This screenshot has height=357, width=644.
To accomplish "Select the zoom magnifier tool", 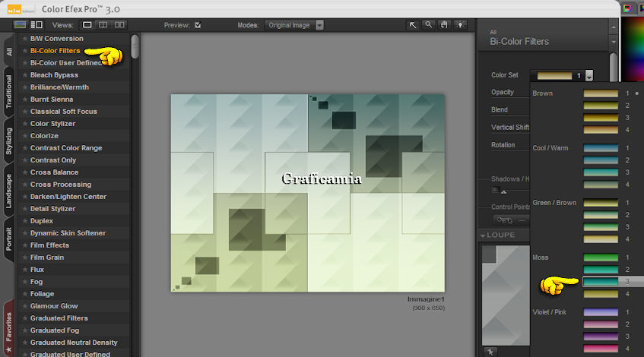I will [x=429, y=25].
